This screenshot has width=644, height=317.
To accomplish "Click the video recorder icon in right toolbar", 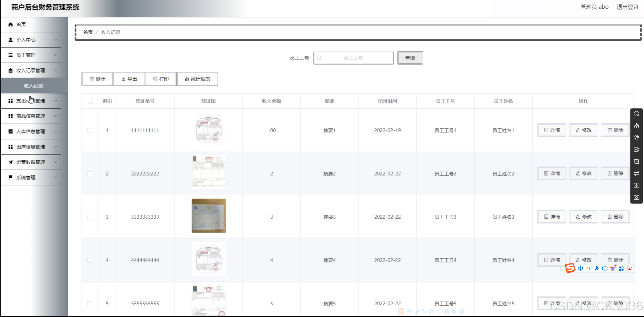I will coord(636,150).
